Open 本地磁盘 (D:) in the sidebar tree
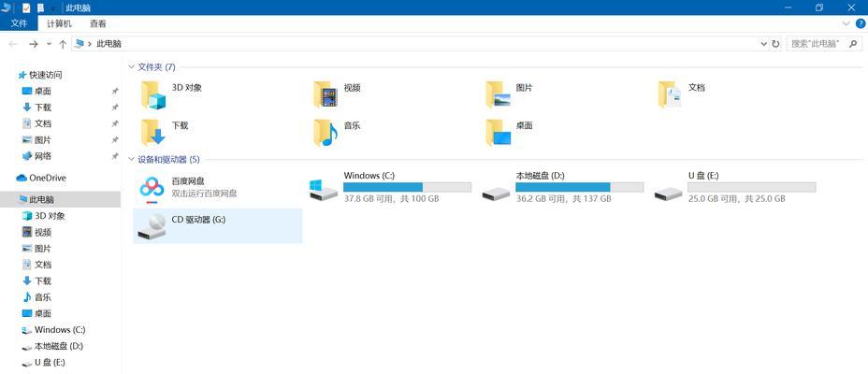The width and height of the screenshot is (868, 374). click(x=58, y=346)
